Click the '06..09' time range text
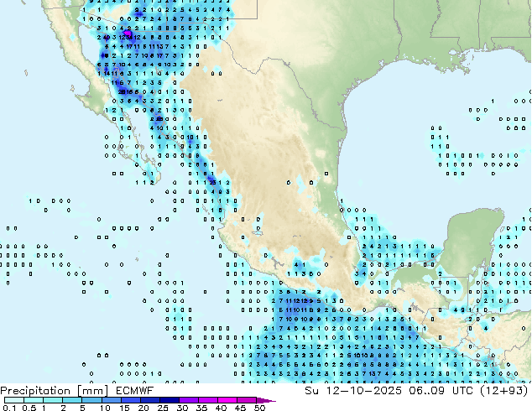Image resolution: width=532 pixels, height=411 pixels. (427, 391)
